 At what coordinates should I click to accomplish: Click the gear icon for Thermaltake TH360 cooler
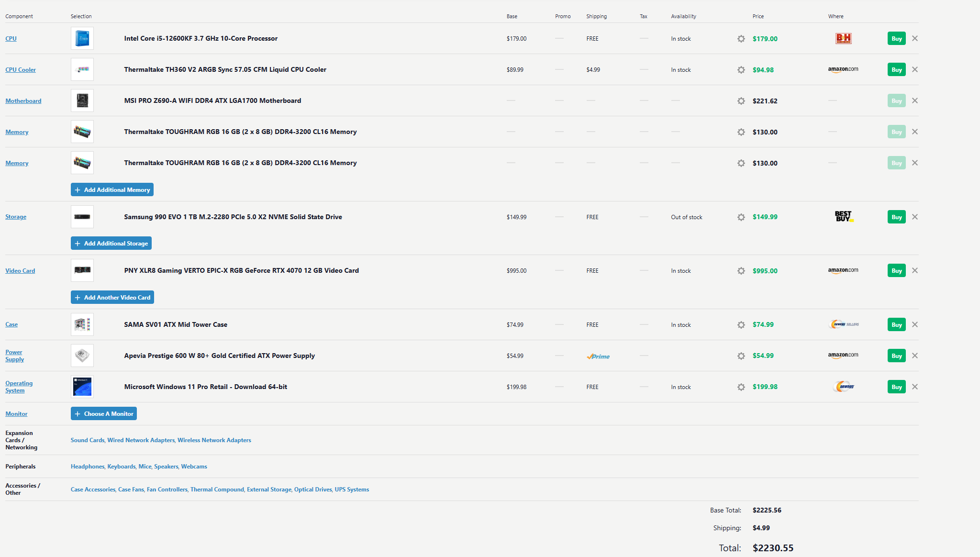[x=741, y=70]
